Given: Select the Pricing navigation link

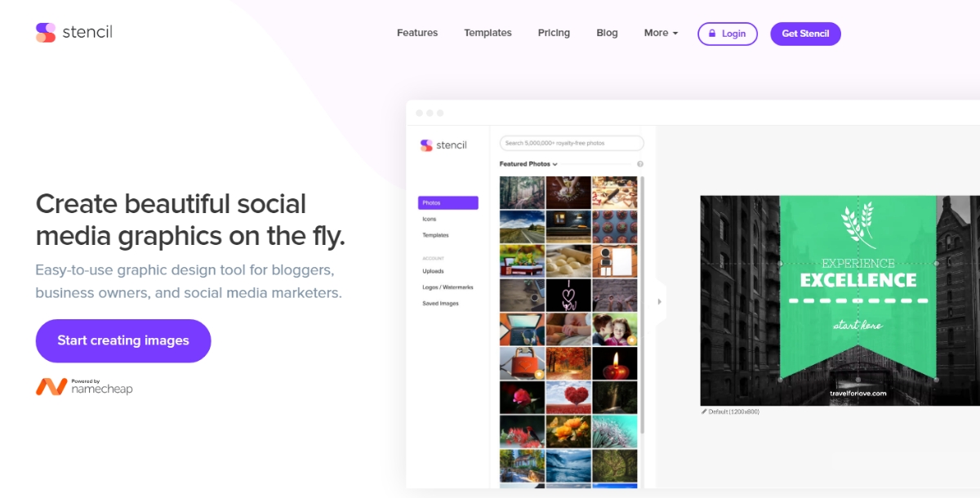Looking at the screenshot, I should point(554,33).
